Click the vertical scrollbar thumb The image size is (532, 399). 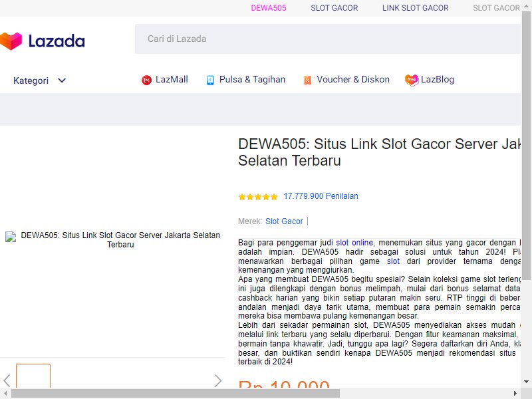526,146
